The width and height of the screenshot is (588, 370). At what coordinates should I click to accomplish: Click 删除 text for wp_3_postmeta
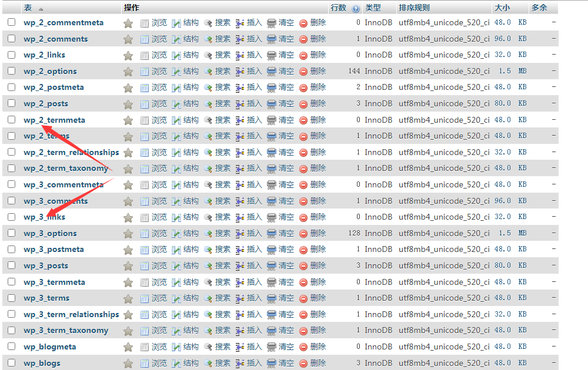pos(318,250)
